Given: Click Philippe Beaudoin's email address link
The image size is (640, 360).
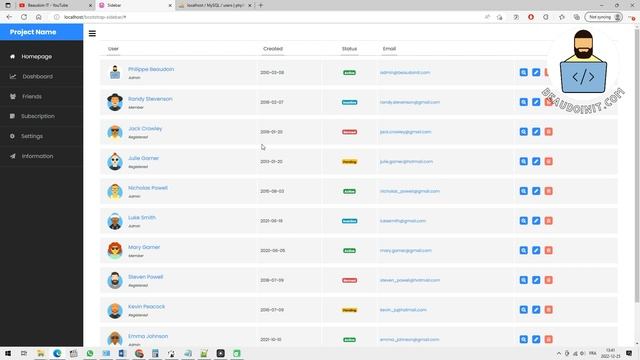Looking at the screenshot, I should 405,73.
